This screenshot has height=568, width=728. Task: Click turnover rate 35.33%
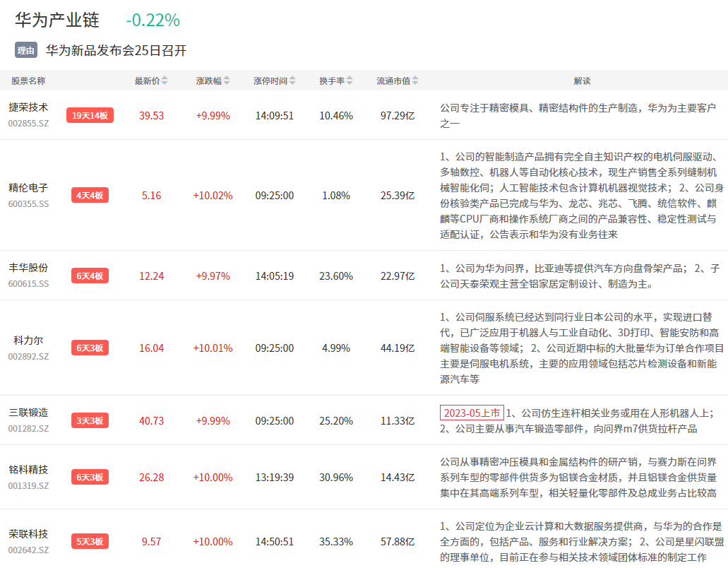click(336, 542)
